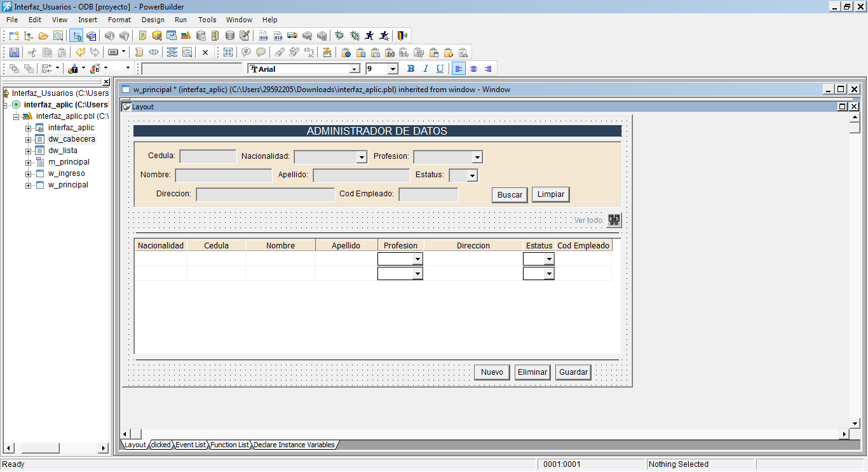Toggle Bold text formatting

coord(410,69)
